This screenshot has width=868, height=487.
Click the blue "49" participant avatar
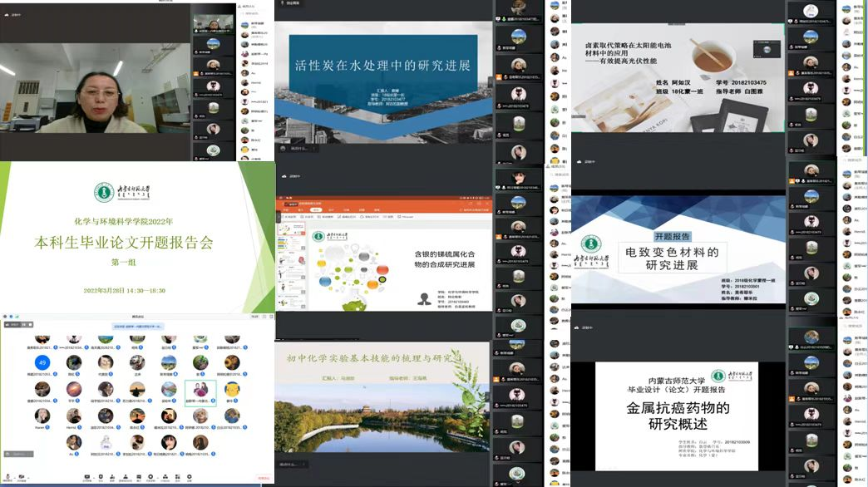point(41,362)
